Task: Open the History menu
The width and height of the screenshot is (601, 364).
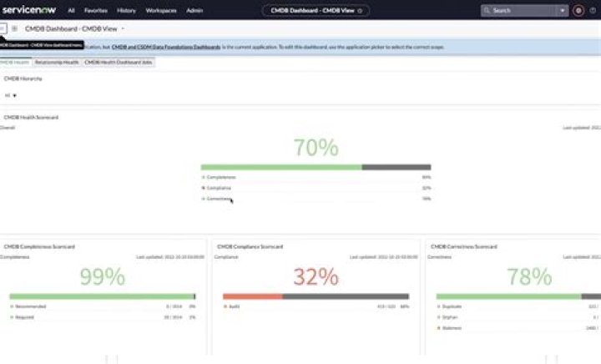Action: 126,11
